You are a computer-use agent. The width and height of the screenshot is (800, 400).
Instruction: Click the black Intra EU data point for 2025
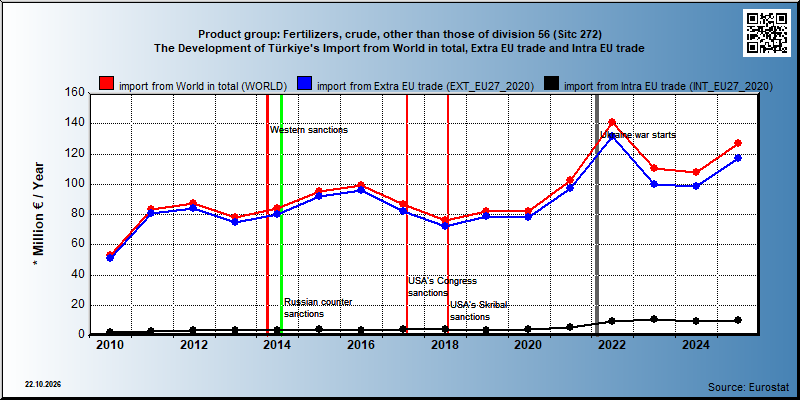point(738,320)
